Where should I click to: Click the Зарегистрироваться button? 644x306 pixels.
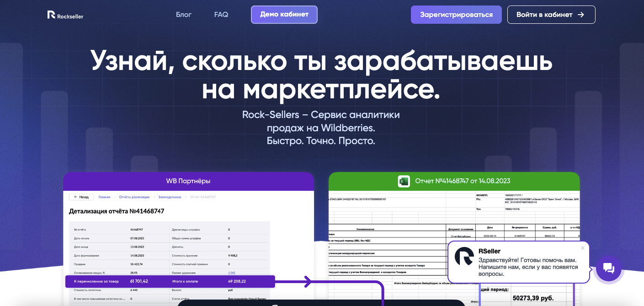[456, 15]
